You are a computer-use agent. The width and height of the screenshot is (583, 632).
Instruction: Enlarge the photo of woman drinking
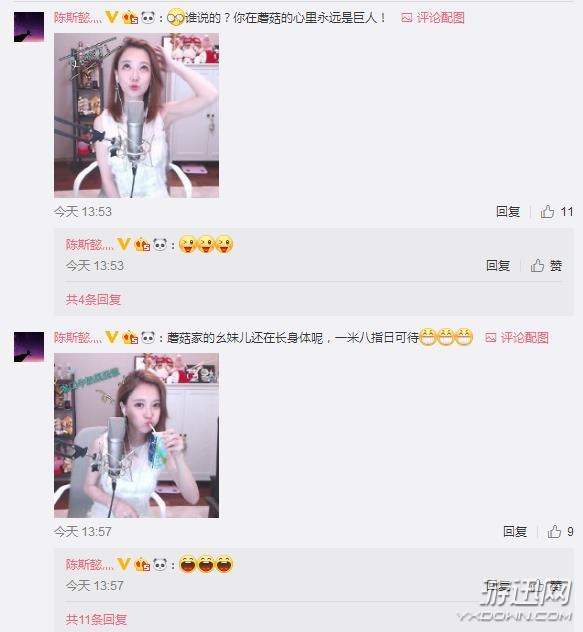[137, 435]
